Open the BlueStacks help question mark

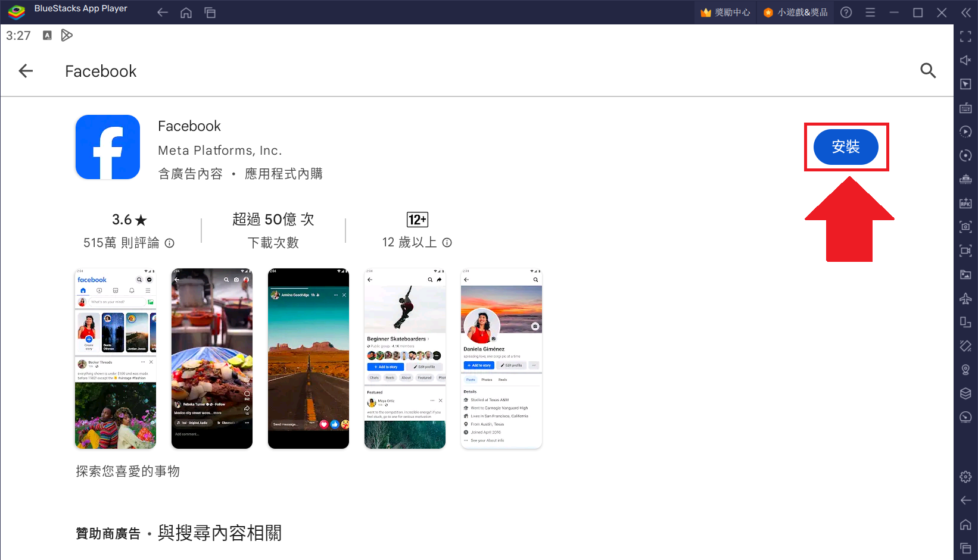(846, 12)
